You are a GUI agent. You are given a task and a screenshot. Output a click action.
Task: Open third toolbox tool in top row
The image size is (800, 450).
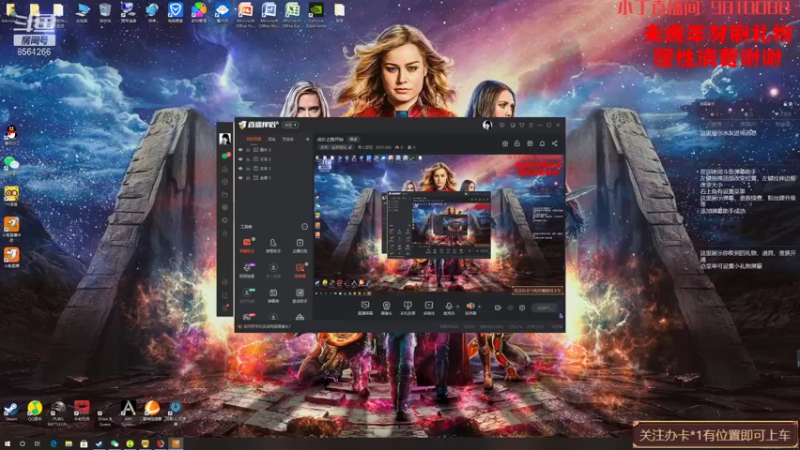pos(299,245)
